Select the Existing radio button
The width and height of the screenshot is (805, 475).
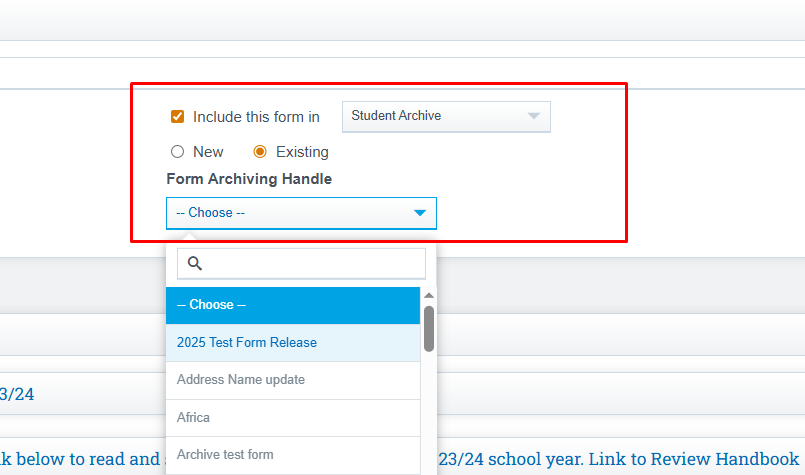tap(260, 152)
